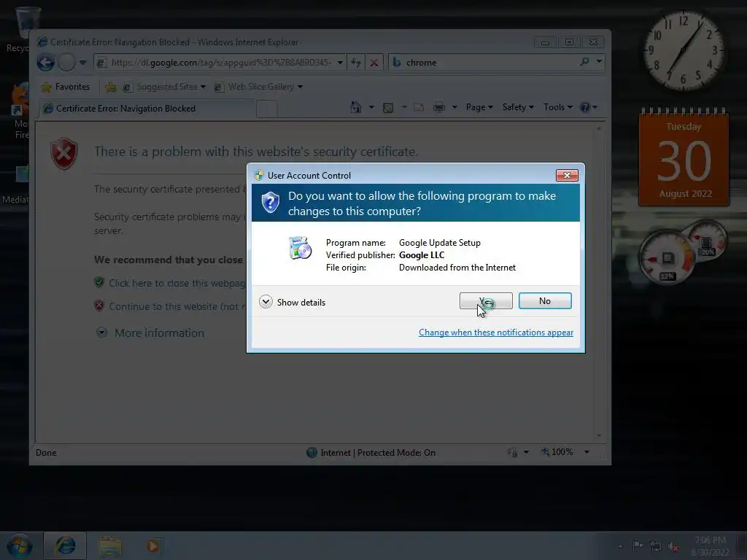This screenshot has height=560, width=747.
Task: Open the Print options dropdown arrow
Action: [x=454, y=108]
